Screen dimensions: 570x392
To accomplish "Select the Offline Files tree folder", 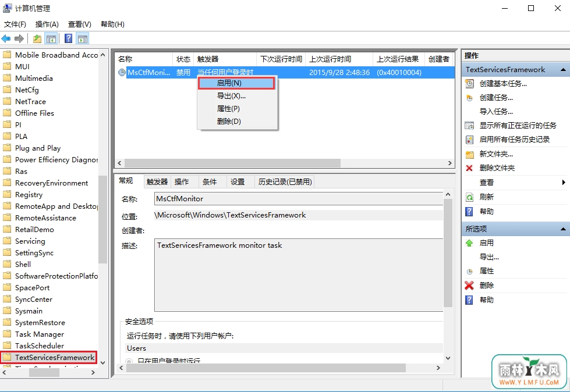I will tap(34, 113).
